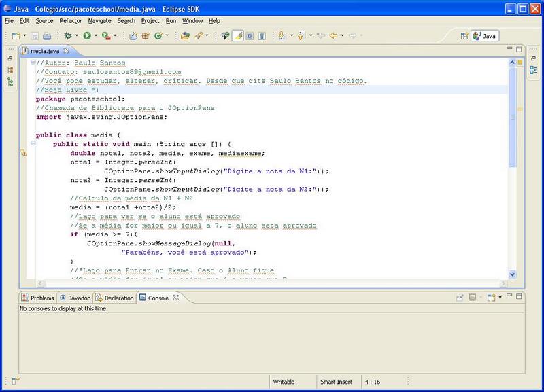
Task: Click the Search flashlight toolbar icon
Action: pos(199,36)
